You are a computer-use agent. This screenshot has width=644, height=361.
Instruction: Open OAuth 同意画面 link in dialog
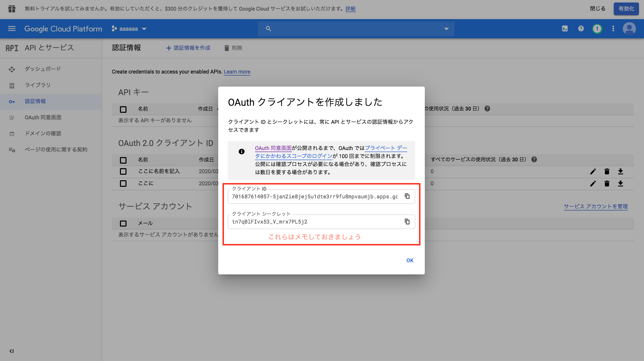[273, 148]
